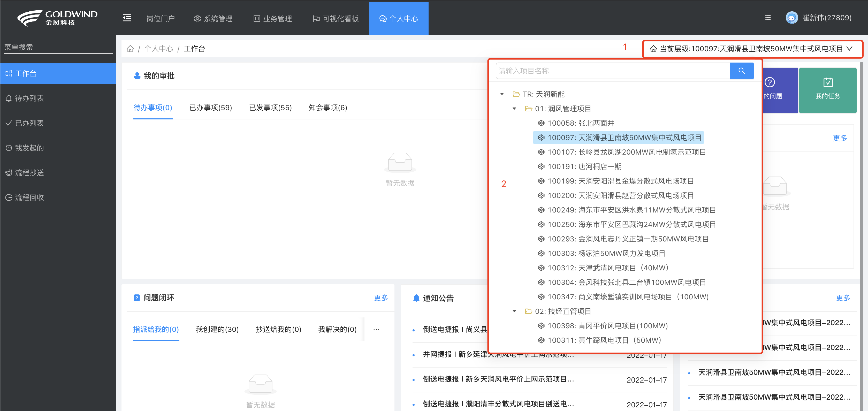Click the search magnifier button in the project dropdown
This screenshot has height=411, width=868.
pos(741,71)
